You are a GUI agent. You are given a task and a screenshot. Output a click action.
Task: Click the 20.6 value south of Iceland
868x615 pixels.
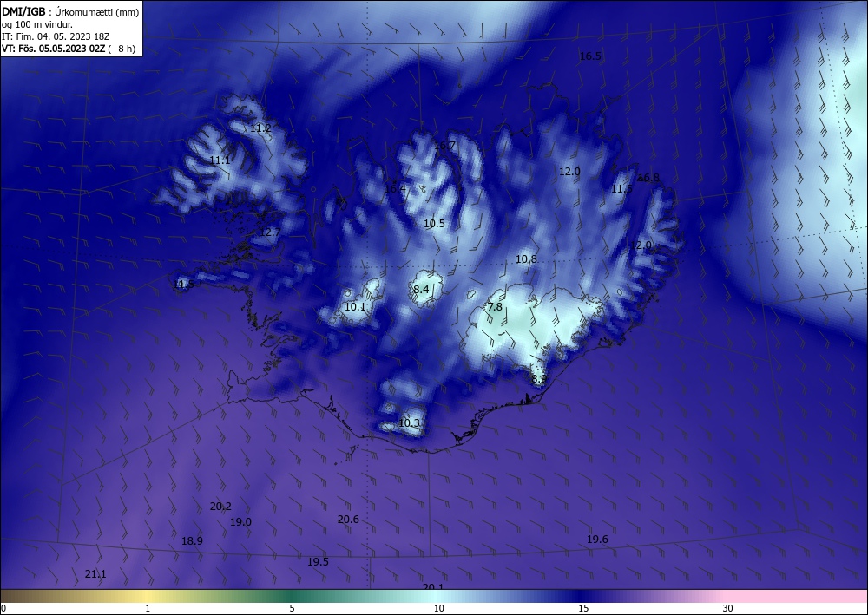tap(348, 519)
